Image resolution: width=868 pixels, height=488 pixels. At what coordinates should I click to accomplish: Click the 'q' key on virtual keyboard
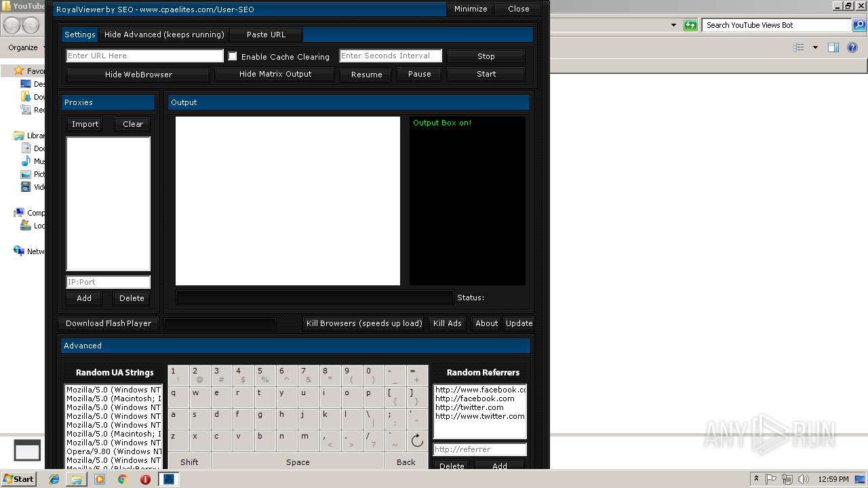click(178, 397)
